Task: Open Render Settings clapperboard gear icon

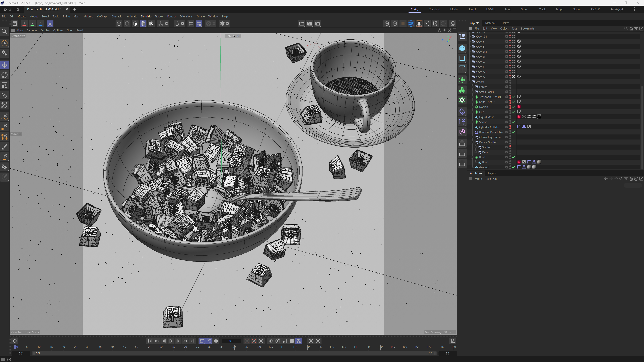Action: (x=318, y=23)
